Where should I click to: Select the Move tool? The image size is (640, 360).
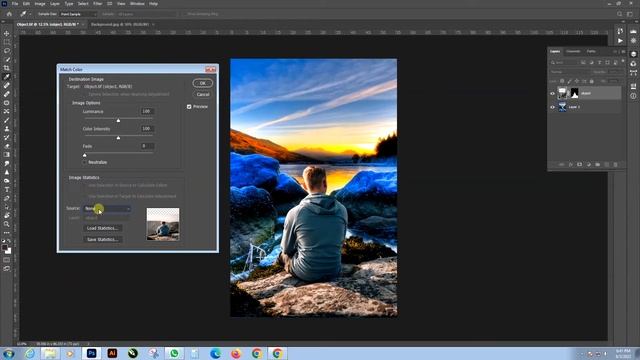point(7,33)
